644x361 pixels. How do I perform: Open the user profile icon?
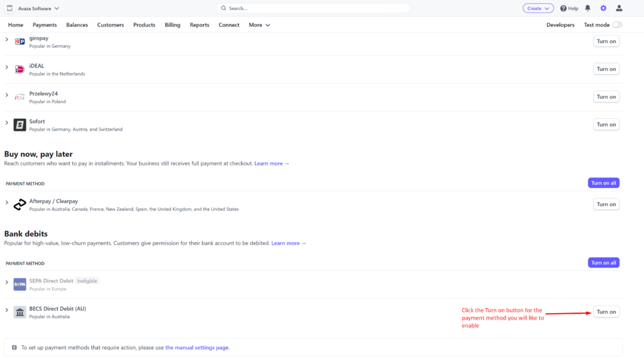619,8
